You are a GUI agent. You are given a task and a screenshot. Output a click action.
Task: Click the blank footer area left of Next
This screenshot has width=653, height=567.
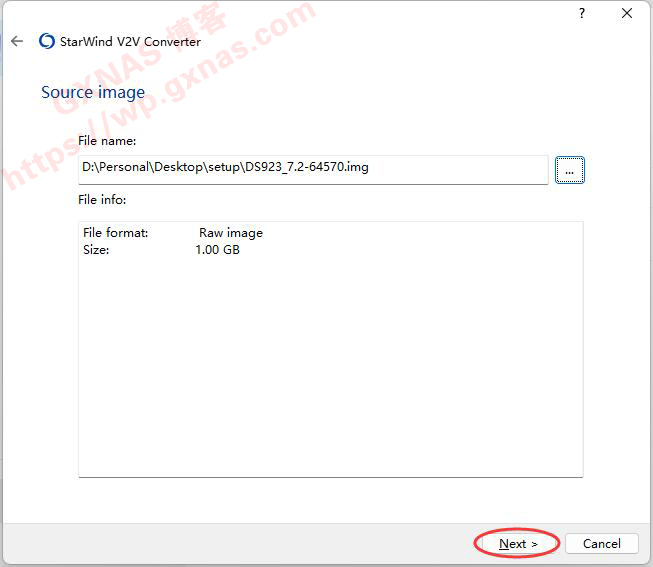[250, 544]
